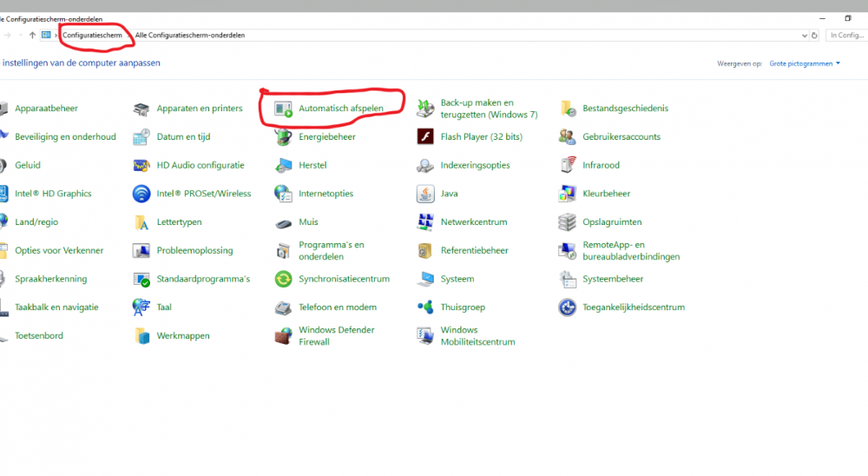Click the Flash Player (32 bits) icon

pos(425,137)
